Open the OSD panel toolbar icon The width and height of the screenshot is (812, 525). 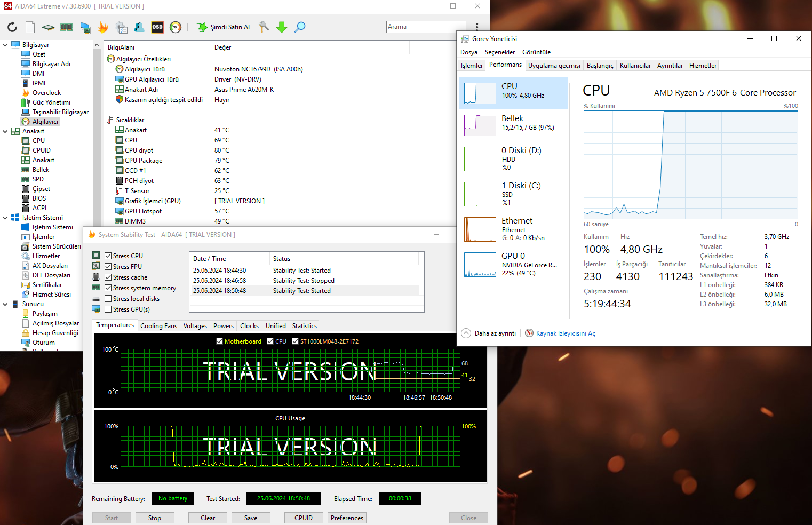tap(157, 27)
